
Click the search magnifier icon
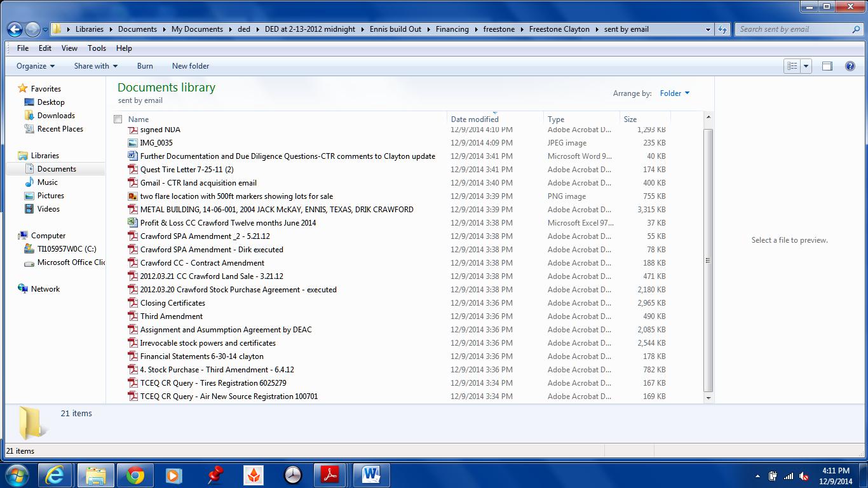(x=856, y=29)
